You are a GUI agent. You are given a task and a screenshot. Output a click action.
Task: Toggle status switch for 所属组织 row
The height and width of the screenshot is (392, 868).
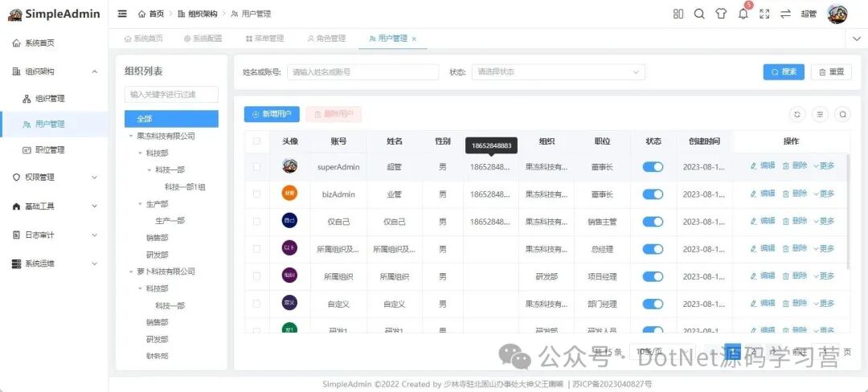point(653,276)
